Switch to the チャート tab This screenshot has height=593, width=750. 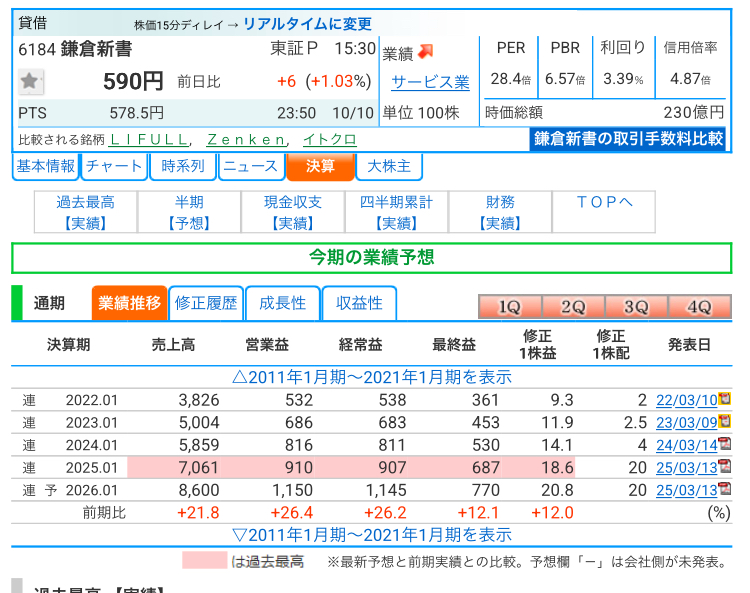(114, 166)
